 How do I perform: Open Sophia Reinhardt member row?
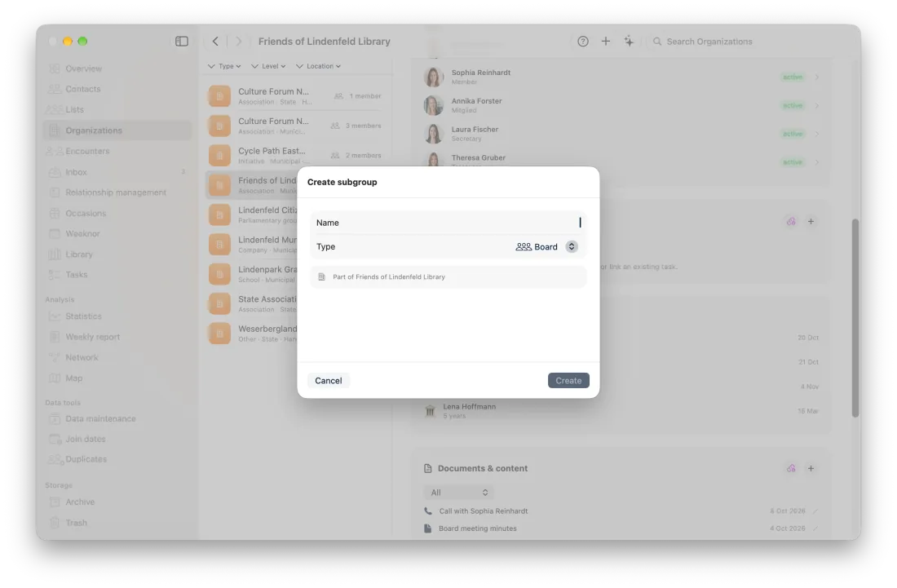(x=621, y=77)
